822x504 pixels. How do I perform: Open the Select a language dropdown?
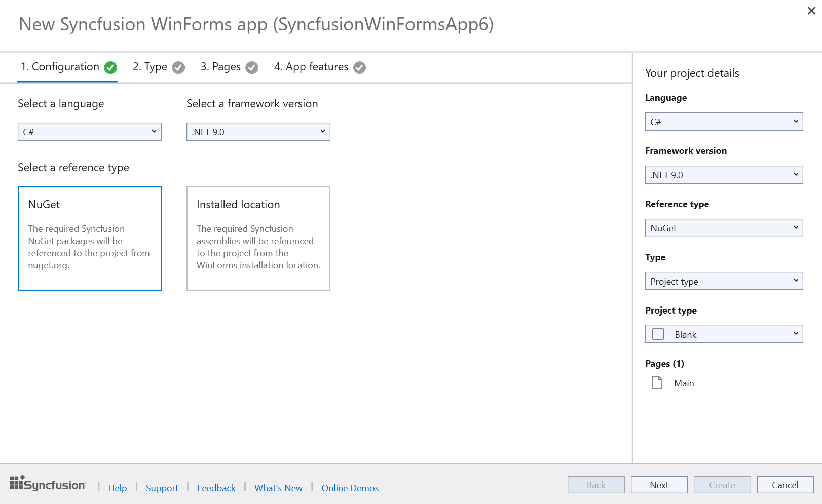[x=90, y=132]
